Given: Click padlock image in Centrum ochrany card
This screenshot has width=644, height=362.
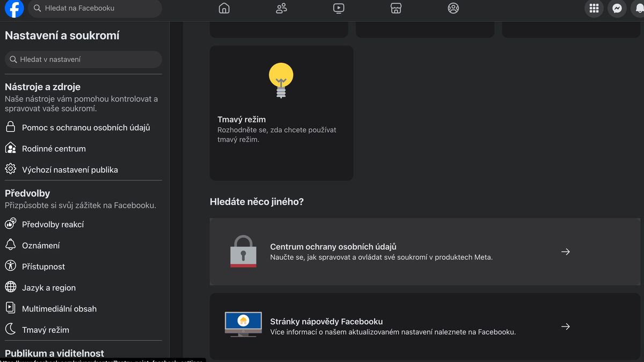Looking at the screenshot, I should point(243,251).
